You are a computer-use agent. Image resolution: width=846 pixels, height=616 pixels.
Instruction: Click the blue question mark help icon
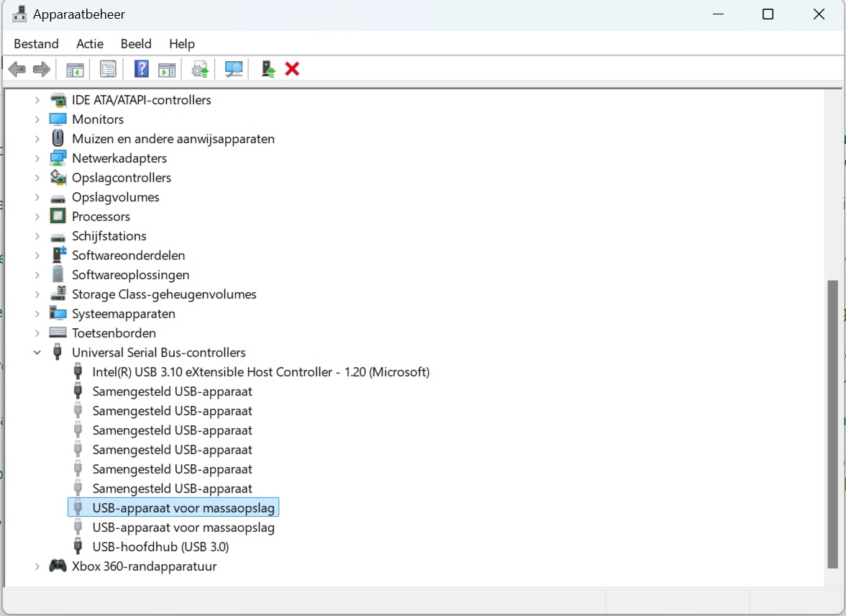pyautogui.click(x=141, y=69)
